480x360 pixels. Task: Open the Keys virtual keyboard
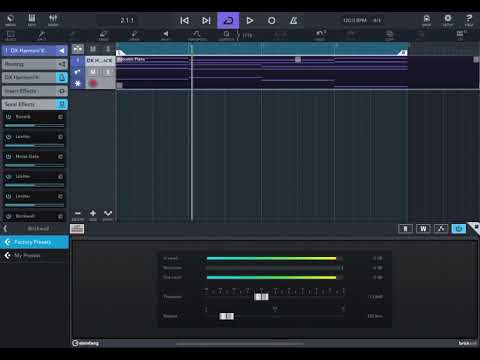pyautogui.click(x=32, y=20)
